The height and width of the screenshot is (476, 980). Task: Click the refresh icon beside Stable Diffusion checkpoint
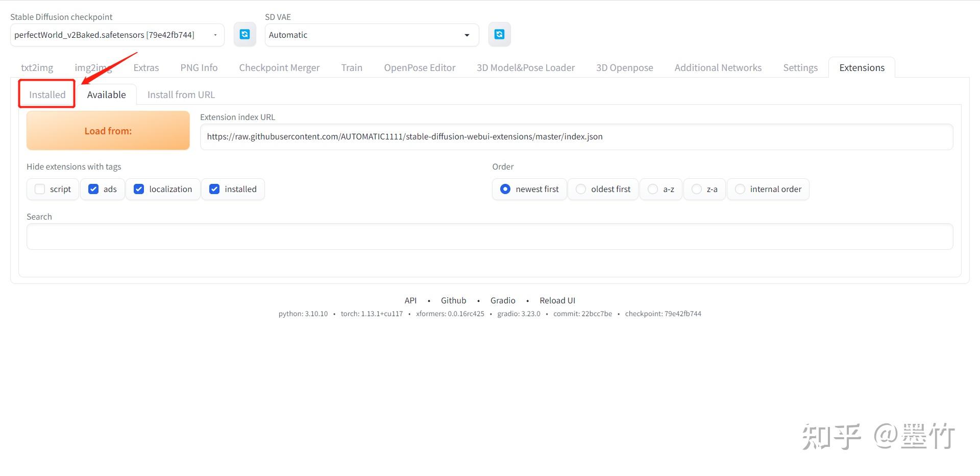tap(245, 34)
